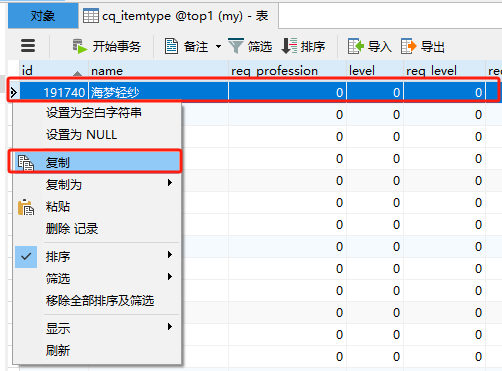The image size is (502, 371).
Task: Choose 移除全部排序及筛选 menu entry
Action: point(97,301)
